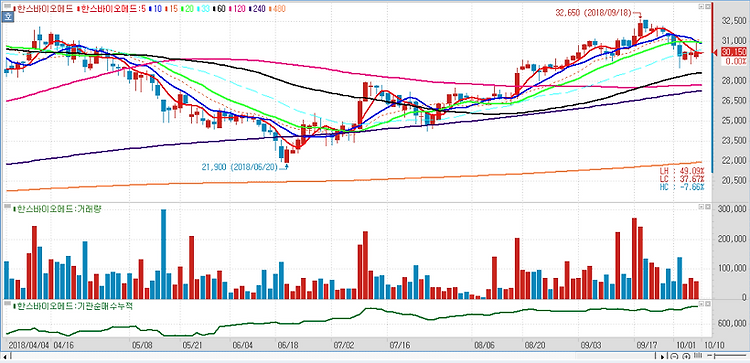This screenshot has height=363, width=750.
Task: Click the 08/20 date axis label
Action: [x=535, y=344]
